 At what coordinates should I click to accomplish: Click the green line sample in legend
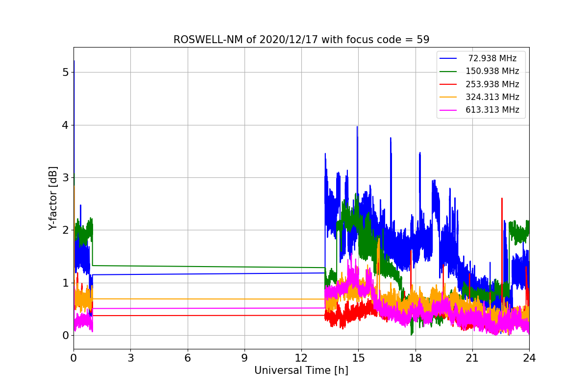pyautogui.click(x=448, y=71)
